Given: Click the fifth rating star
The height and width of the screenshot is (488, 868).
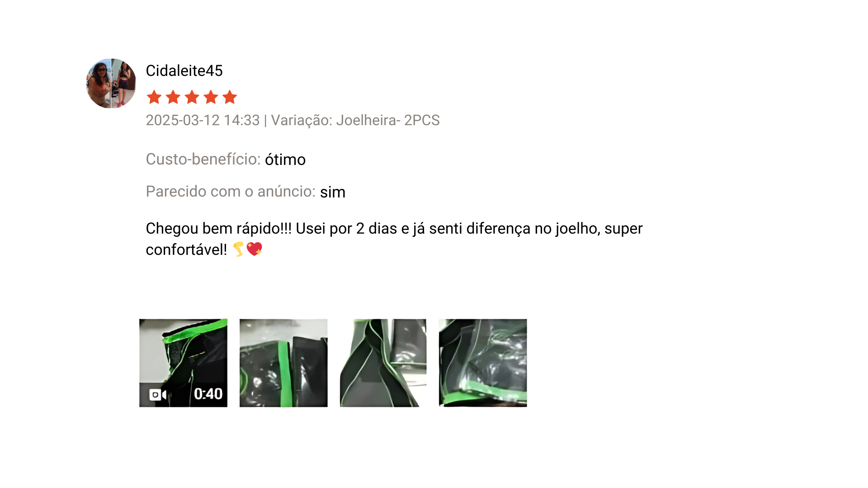Looking at the screenshot, I should pyautogui.click(x=230, y=97).
